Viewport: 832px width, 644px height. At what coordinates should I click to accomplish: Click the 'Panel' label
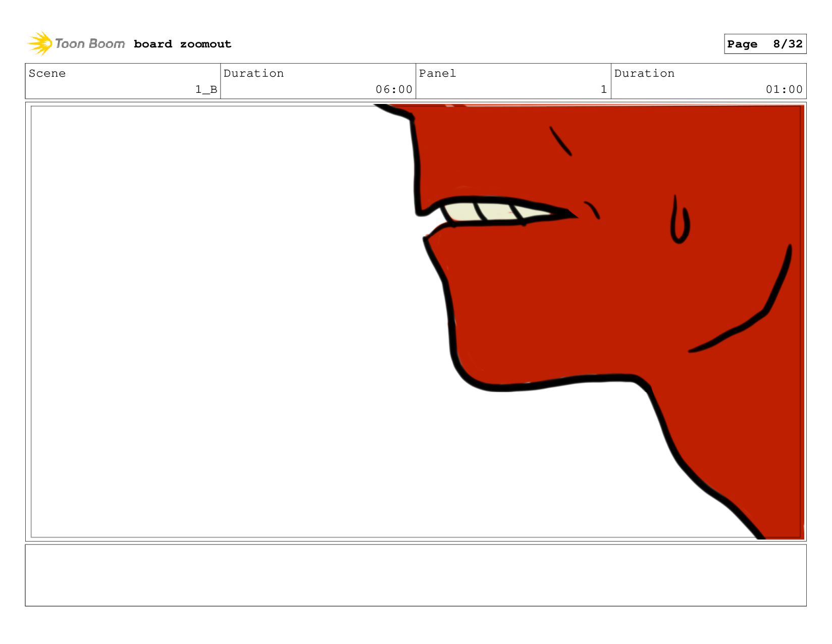[x=437, y=73]
